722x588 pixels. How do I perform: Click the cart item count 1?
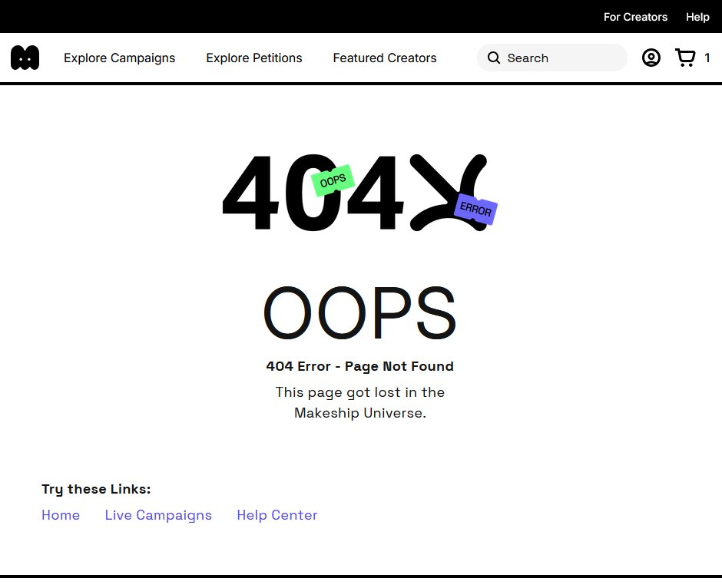(x=707, y=58)
